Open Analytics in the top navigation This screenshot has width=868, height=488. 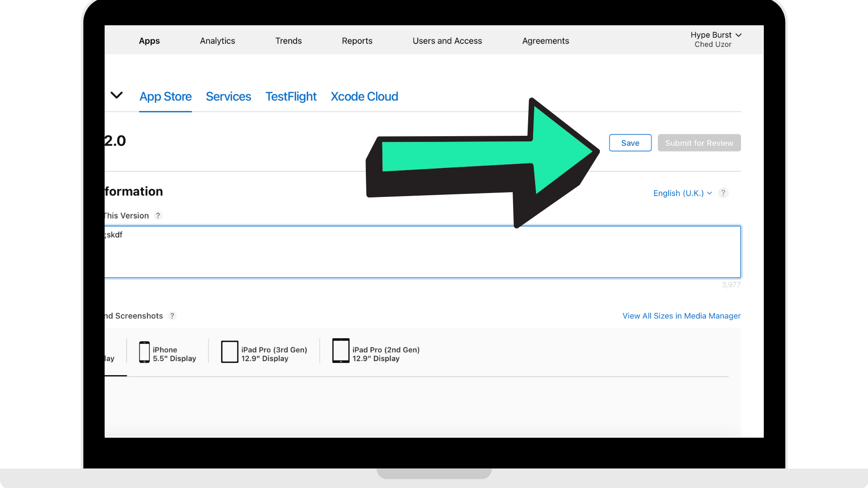[x=217, y=41]
